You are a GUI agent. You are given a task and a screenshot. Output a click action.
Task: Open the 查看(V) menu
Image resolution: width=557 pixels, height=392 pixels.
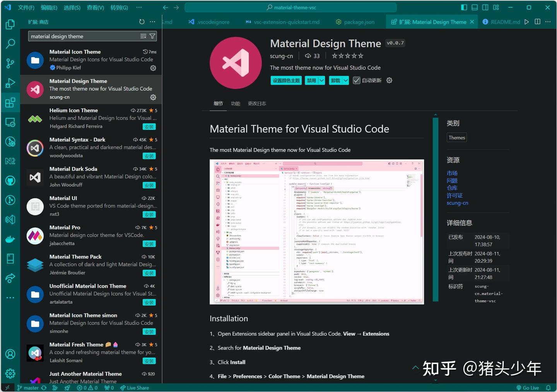click(x=95, y=7)
